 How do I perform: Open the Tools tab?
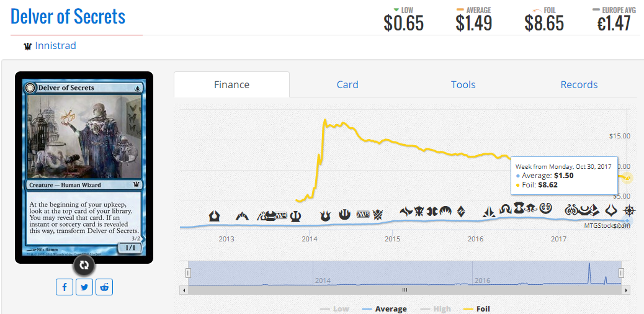[463, 84]
